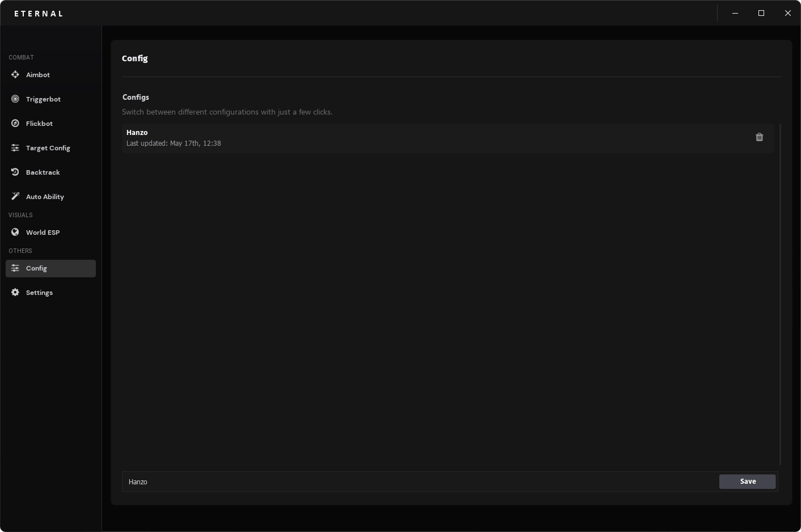
Task: Click the Aimbot crosshair icon
Action: 15,75
